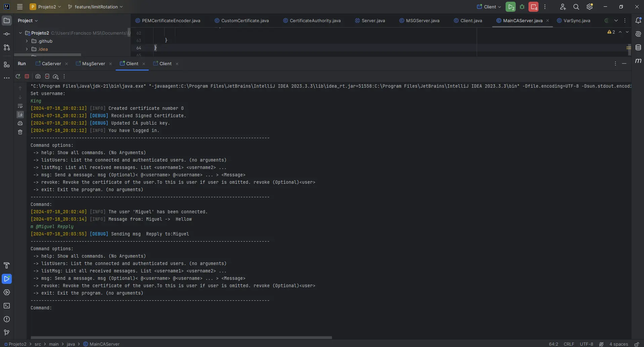The height and width of the screenshot is (347, 644).
Task: Open the Build tool window
Action: pos(7,265)
